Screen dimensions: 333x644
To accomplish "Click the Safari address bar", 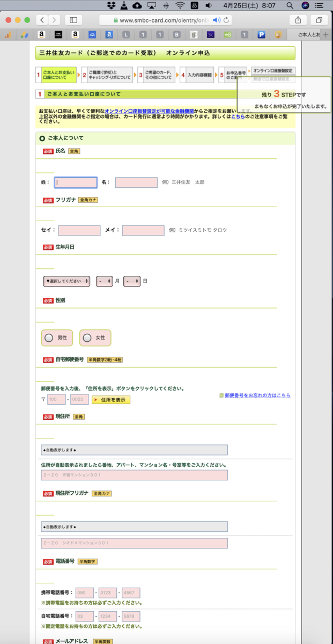I will coord(166,20).
